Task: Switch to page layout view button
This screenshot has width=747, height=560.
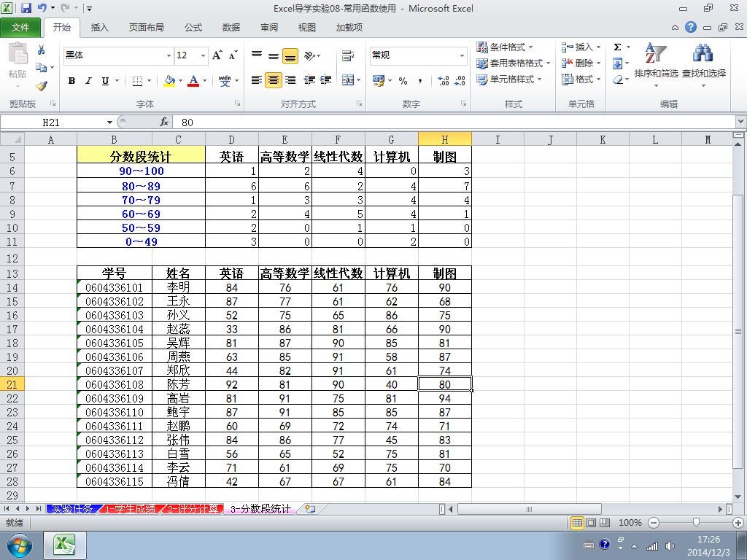Action: coord(591,523)
